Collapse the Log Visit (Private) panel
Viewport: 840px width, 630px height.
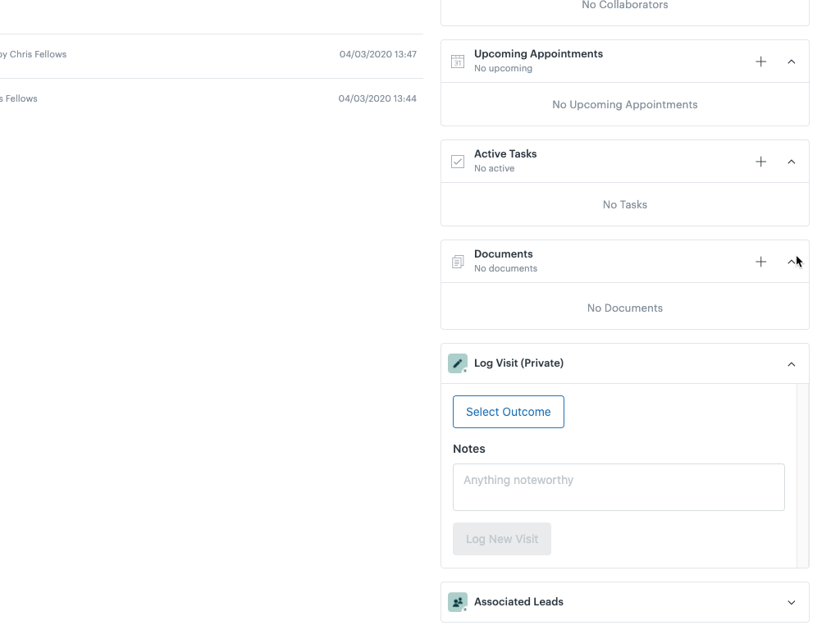tap(791, 363)
